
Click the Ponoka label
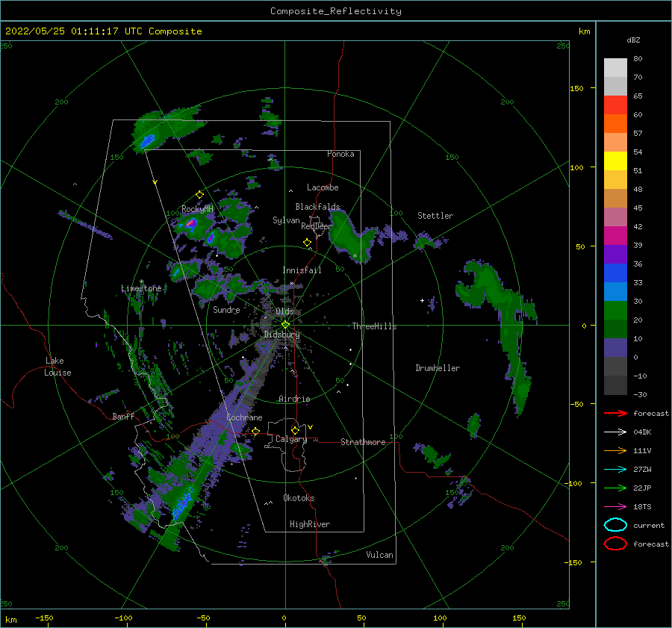340,154
